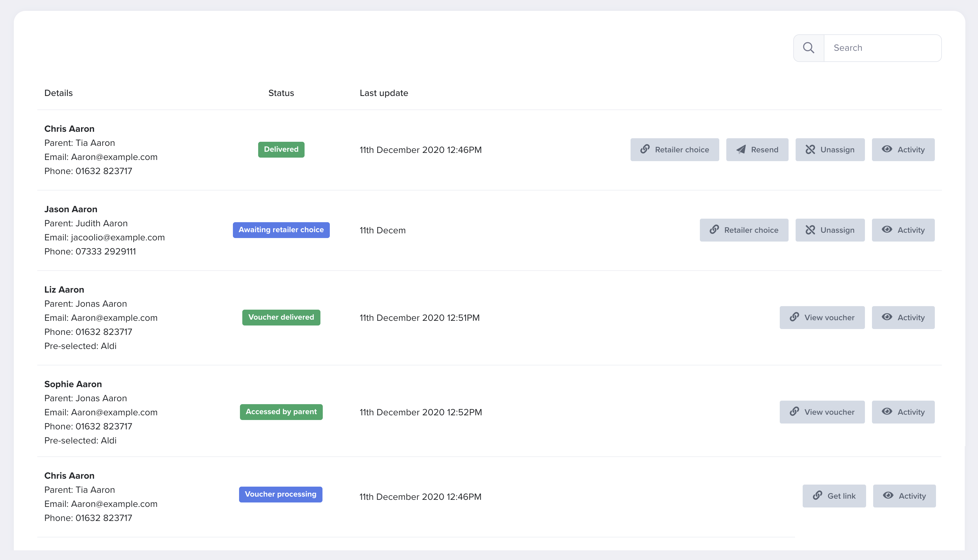Click Get link for Voucher processing row
978x560 pixels.
834,496
